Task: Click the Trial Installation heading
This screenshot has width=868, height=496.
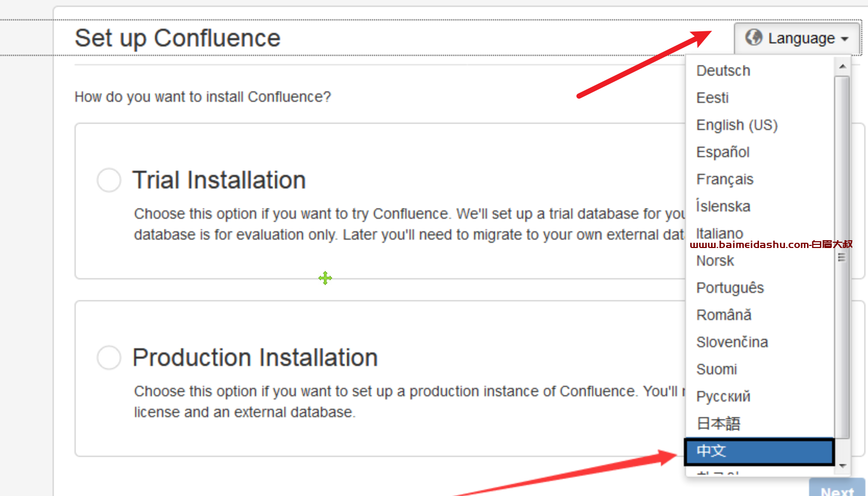Action: [219, 180]
